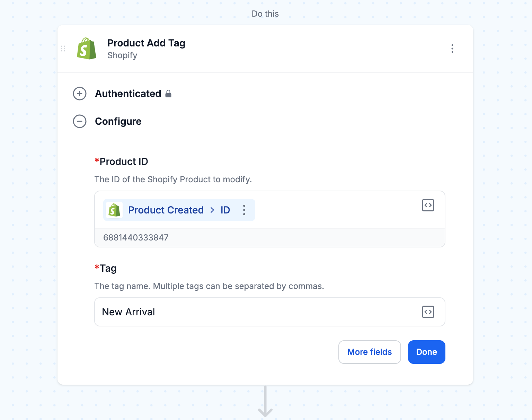Click the Configure heading label
Viewport: 532px width, 420px height.
click(x=118, y=121)
